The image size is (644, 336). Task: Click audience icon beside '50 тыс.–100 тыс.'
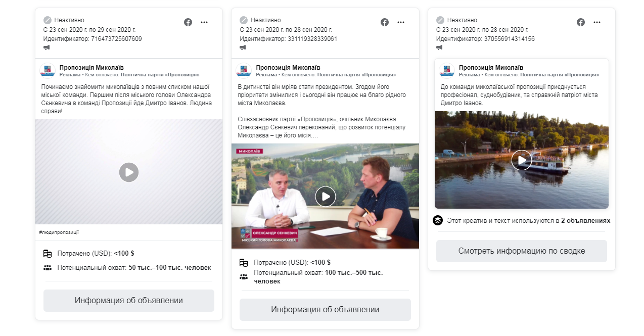pos(48,268)
